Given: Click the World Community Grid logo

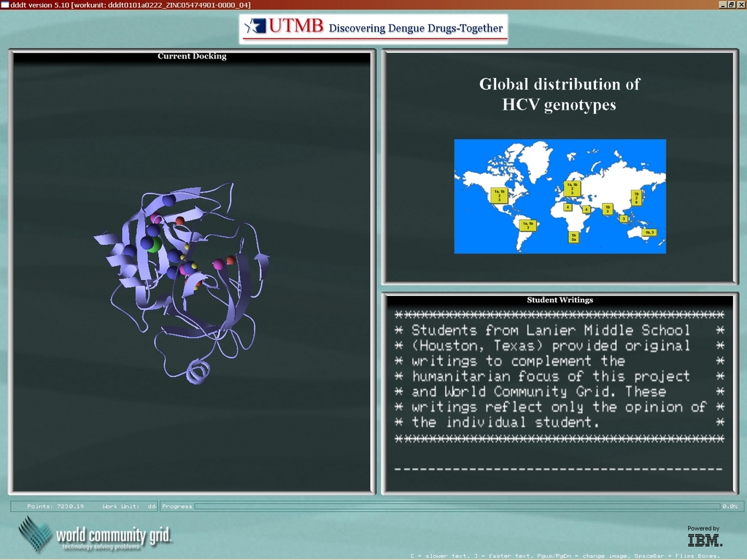Looking at the screenshot, I should coord(96,535).
